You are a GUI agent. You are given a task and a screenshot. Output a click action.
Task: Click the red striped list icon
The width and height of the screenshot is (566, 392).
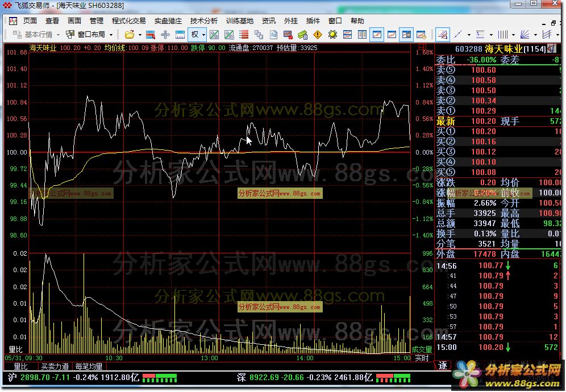(244, 35)
